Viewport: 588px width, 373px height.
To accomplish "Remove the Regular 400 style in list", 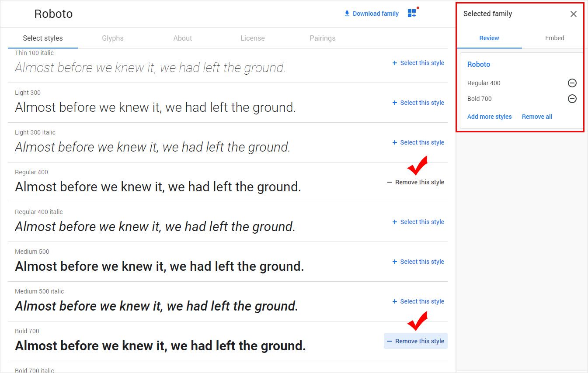I will tap(415, 182).
